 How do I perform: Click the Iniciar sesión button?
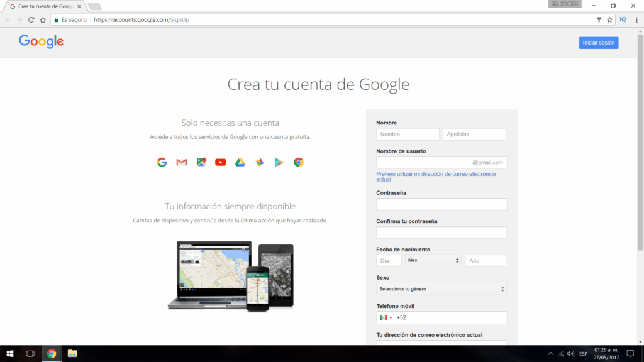click(599, 43)
